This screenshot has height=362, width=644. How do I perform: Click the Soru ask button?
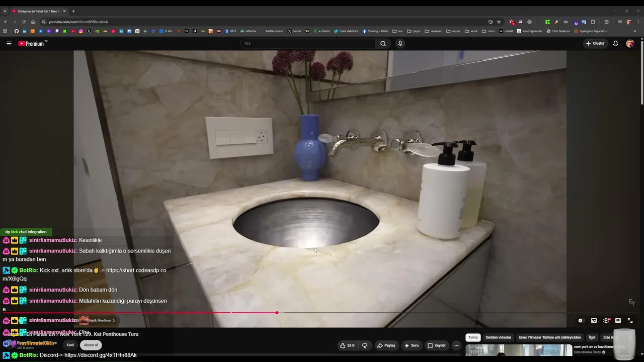click(x=412, y=345)
